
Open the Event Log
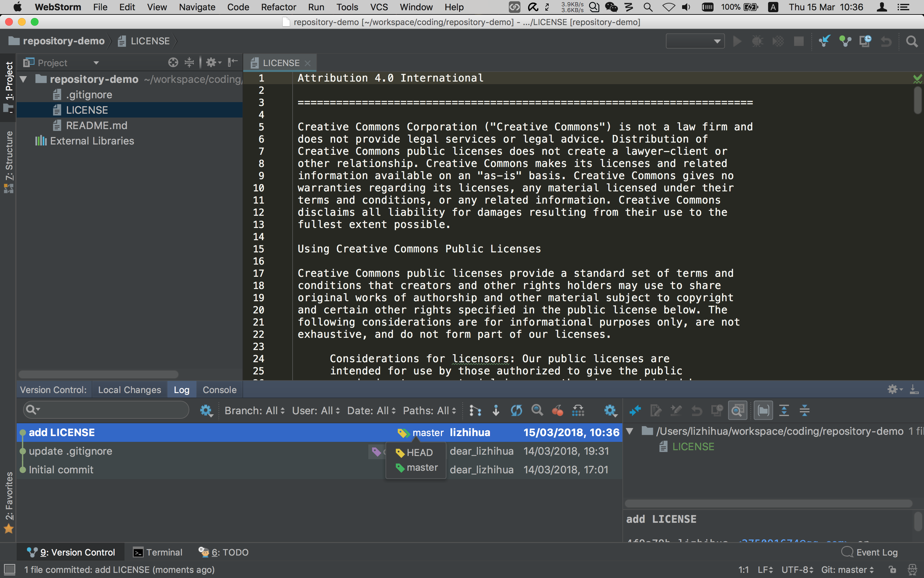tap(869, 552)
